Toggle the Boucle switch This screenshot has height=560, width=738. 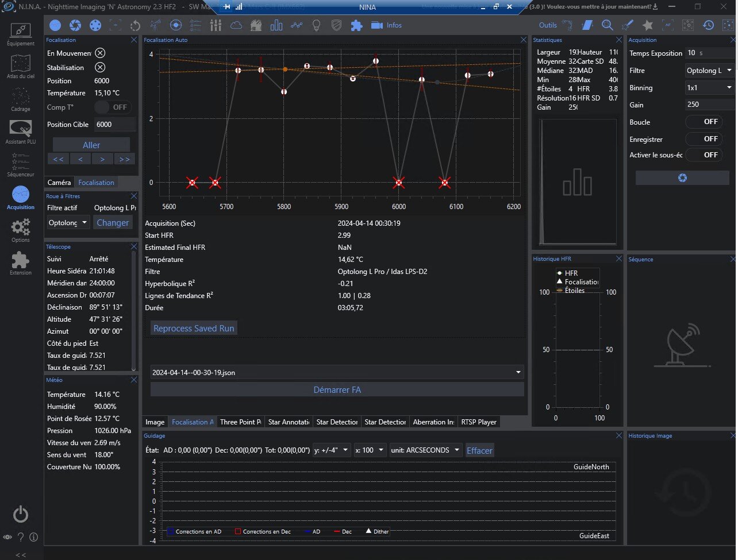(704, 122)
